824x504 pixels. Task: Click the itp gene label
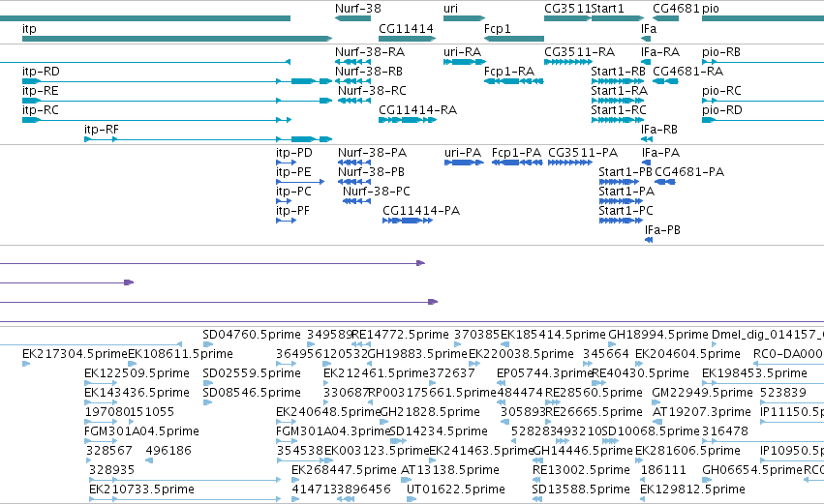tap(29, 29)
